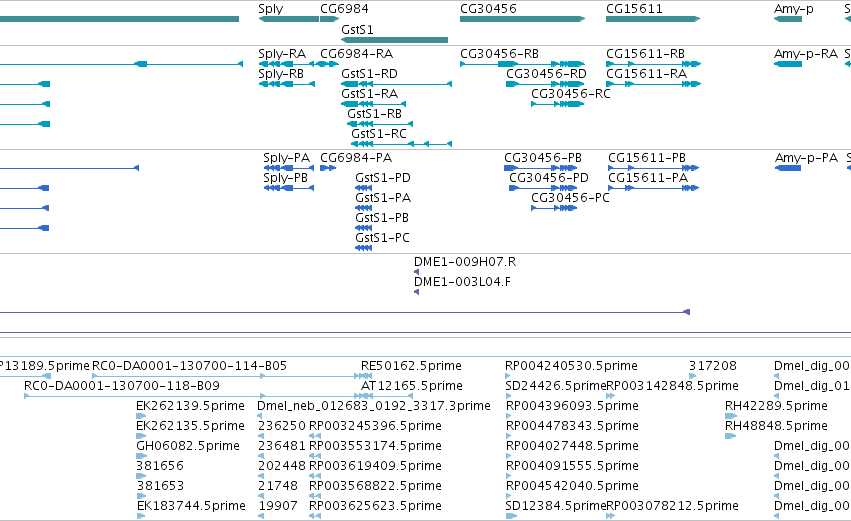Select the 21748 feature label

(x=278, y=486)
